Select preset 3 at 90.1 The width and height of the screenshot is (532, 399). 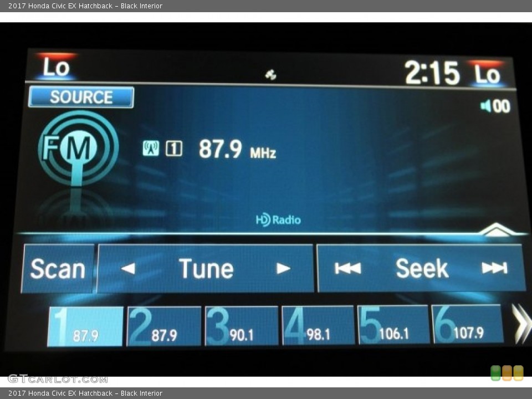click(242, 326)
